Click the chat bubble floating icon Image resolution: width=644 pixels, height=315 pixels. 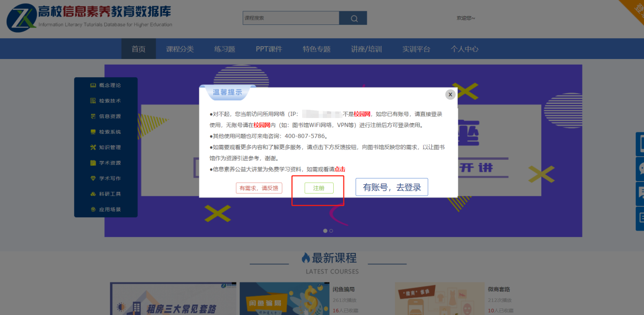[639, 168]
